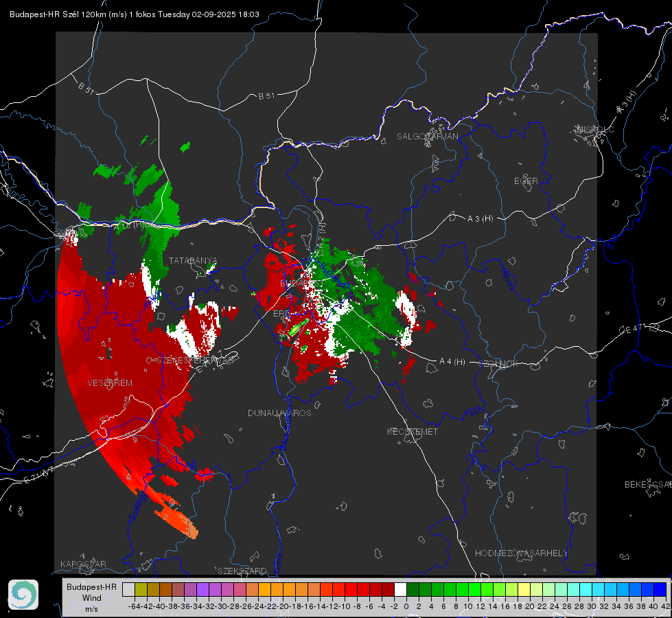The height and width of the screenshot is (618, 672).
Task: Click the A 4 (H) road label
Action: point(452,362)
